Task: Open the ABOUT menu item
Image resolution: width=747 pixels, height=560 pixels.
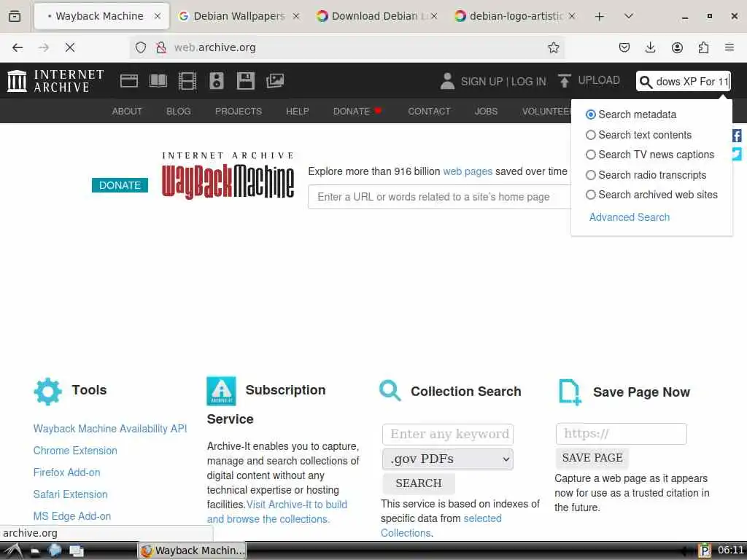Action: pyautogui.click(x=127, y=112)
